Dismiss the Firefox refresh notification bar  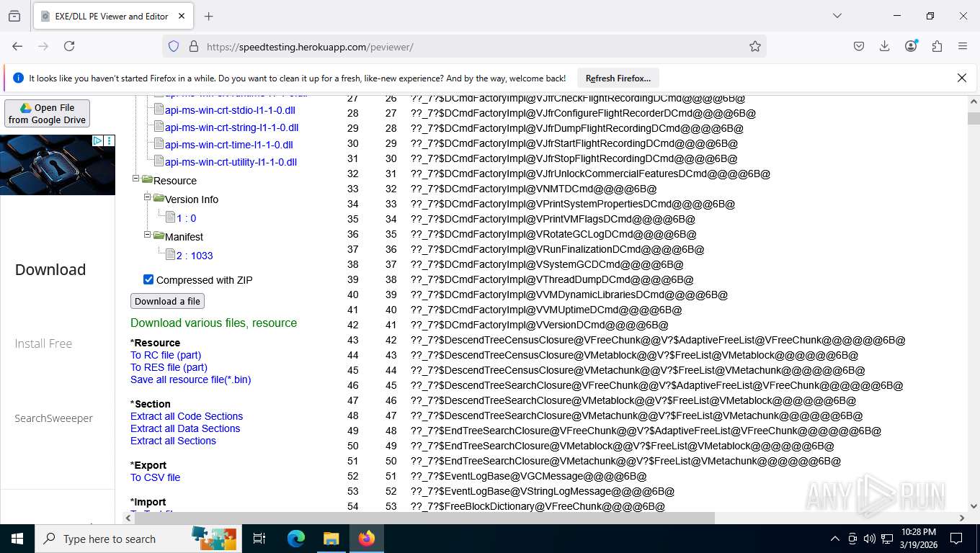tap(961, 78)
